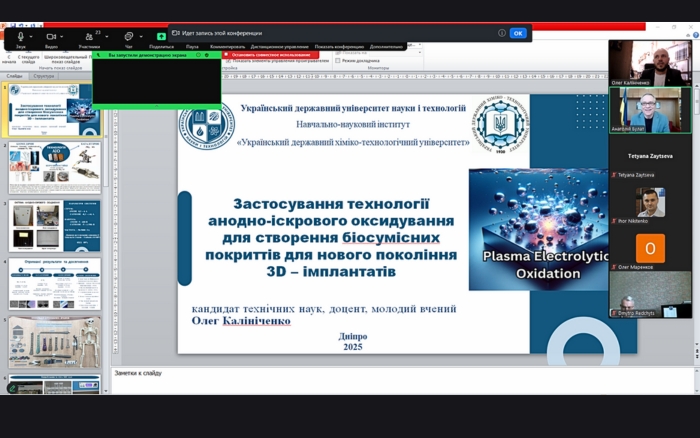The height and width of the screenshot is (438, 700).
Task: Click the info icon beside OK
Action: coord(502,33)
